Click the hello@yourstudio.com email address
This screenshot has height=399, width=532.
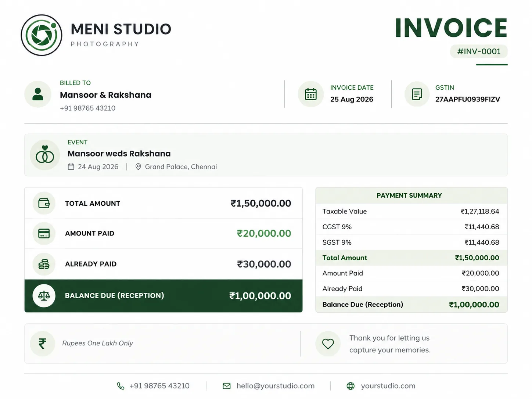tap(276, 386)
